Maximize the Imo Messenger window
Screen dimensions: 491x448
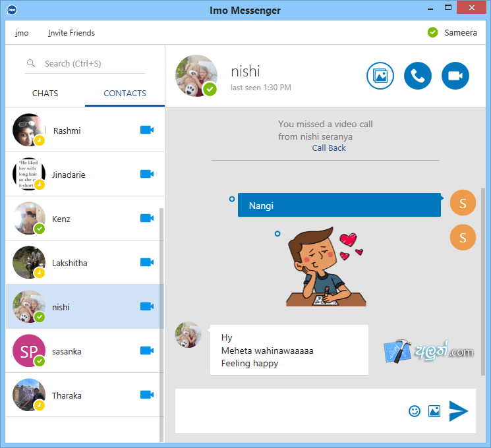[x=448, y=7]
